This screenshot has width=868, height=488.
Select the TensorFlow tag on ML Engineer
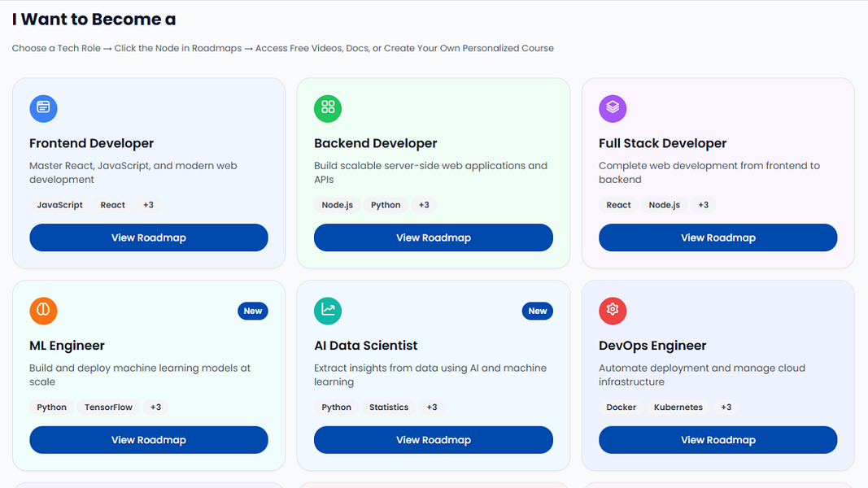pyautogui.click(x=109, y=407)
